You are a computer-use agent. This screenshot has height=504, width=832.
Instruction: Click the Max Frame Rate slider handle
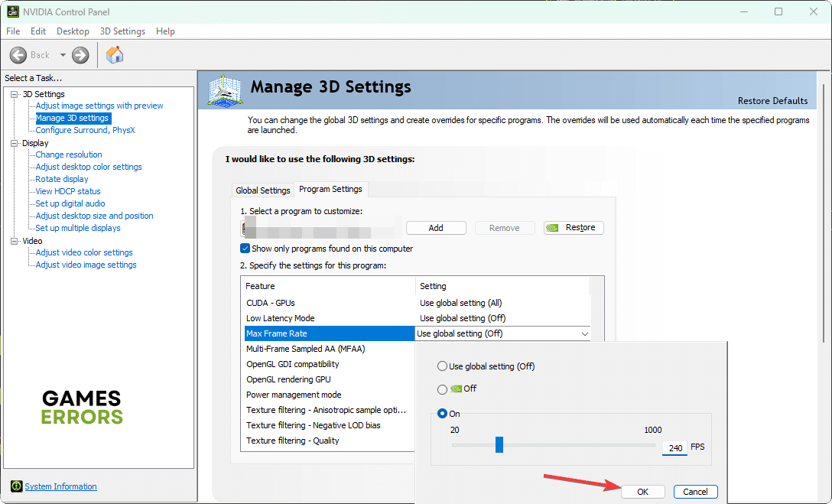(x=499, y=445)
